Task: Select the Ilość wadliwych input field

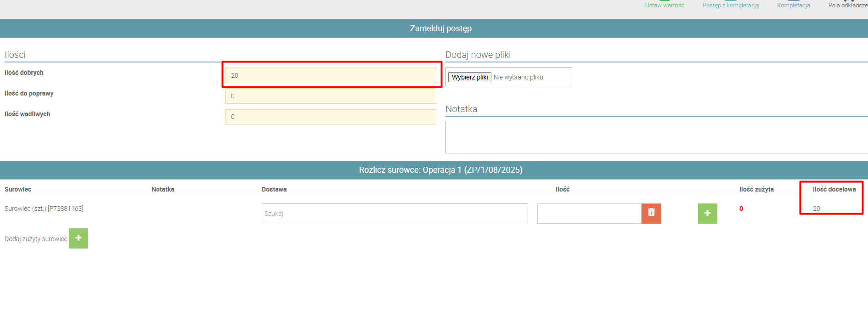Action: [x=330, y=117]
